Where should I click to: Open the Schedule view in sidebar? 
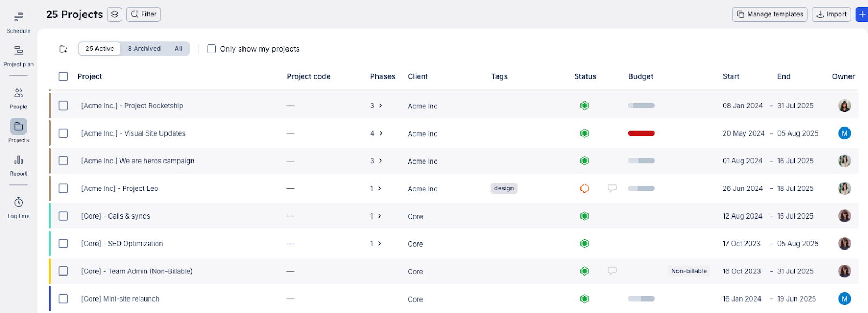coord(18,22)
